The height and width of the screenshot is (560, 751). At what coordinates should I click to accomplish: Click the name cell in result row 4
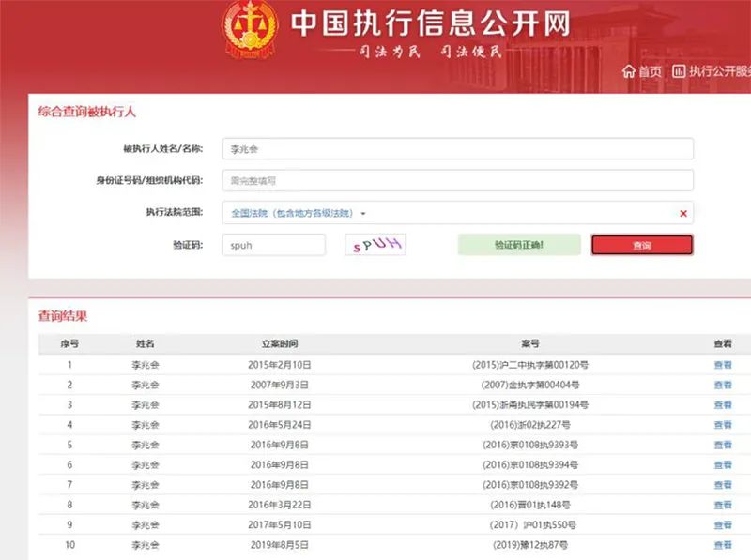point(146,425)
